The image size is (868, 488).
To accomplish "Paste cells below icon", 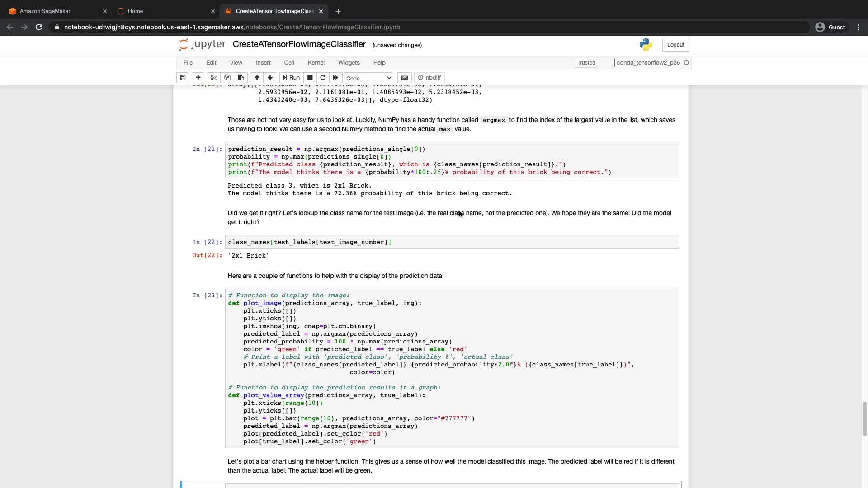I will point(241,78).
